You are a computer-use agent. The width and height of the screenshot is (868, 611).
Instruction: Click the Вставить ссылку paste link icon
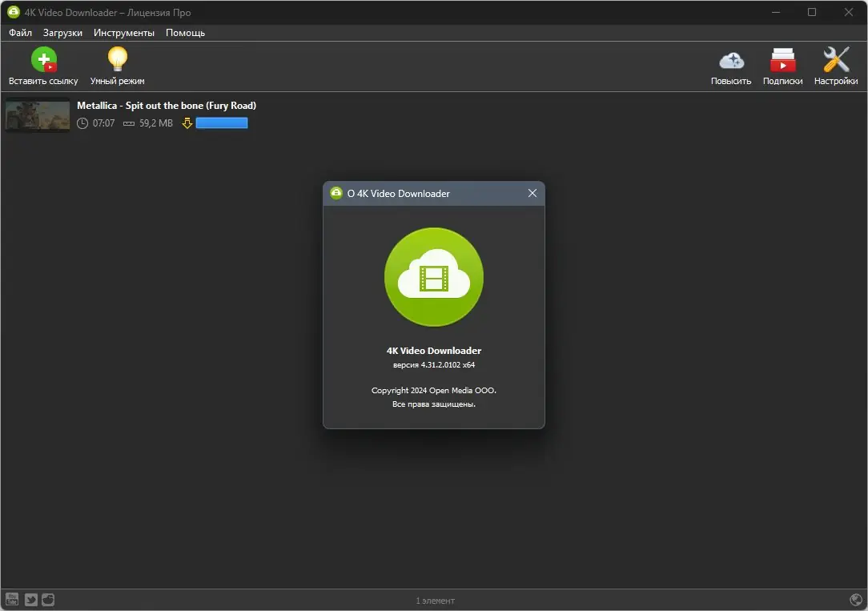[x=44, y=59]
